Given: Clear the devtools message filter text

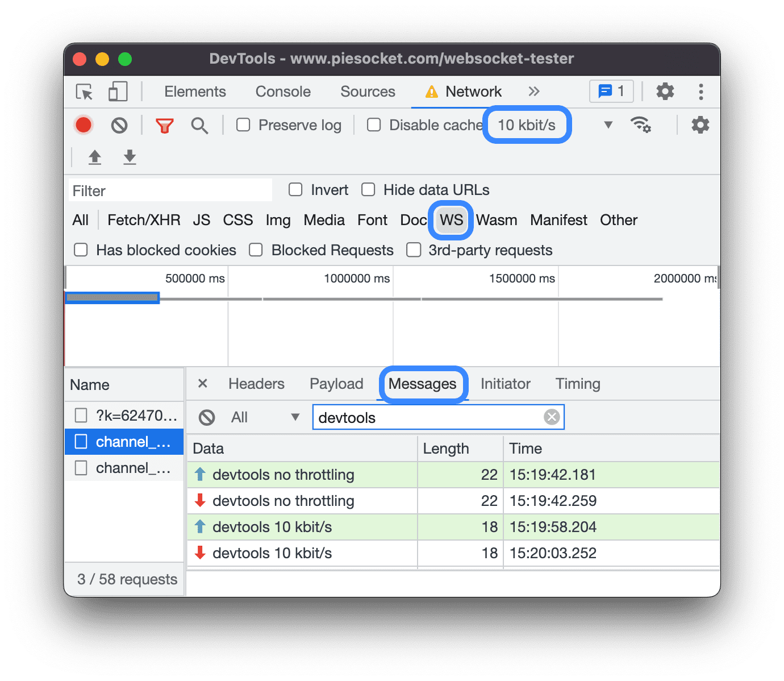Looking at the screenshot, I should pos(551,417).
